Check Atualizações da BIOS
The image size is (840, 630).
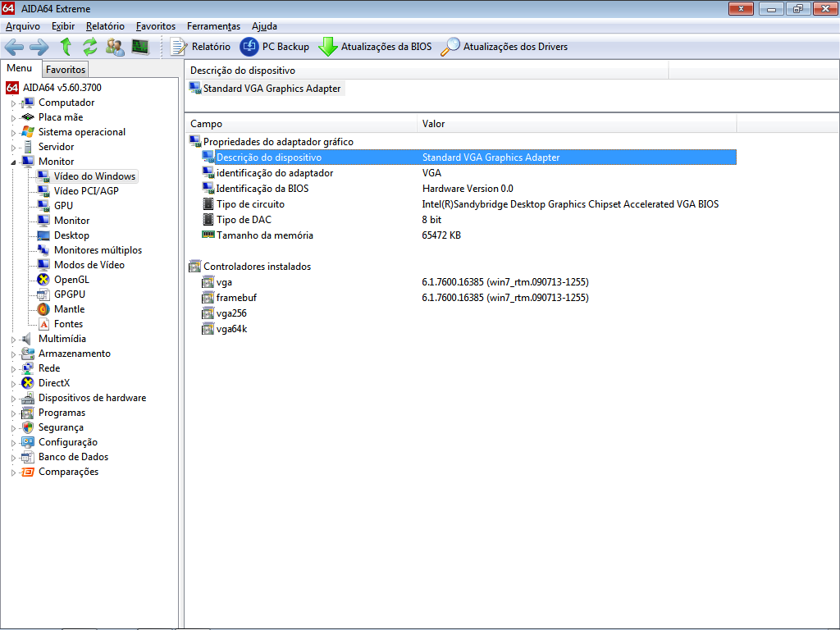pos(375,47)
